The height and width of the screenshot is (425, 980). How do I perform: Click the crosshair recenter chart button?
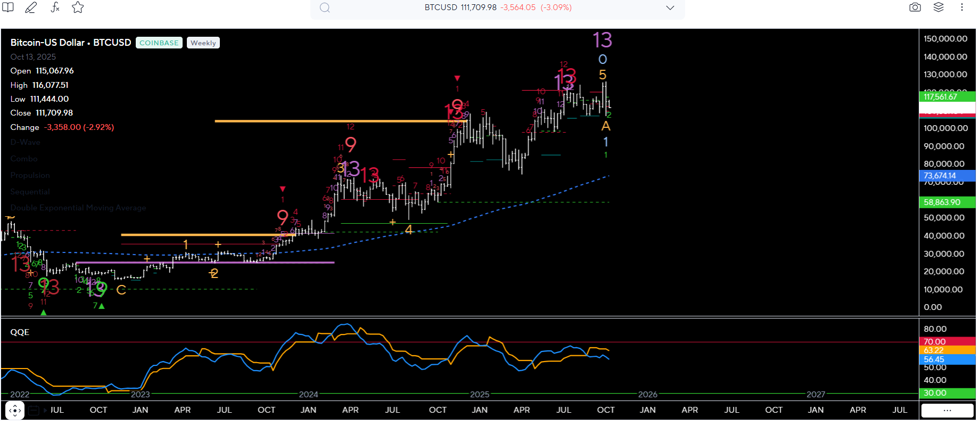tap(15, 411)
